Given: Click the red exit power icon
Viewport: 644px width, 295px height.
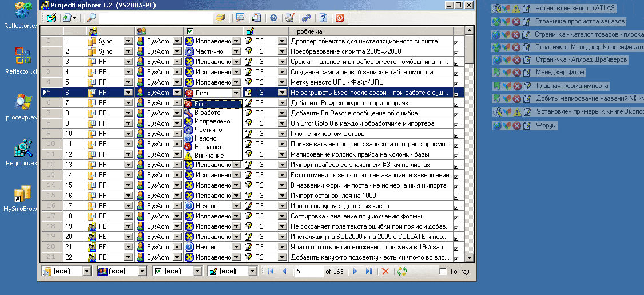Looking at the screenshot, I should (x=340, y=18).
